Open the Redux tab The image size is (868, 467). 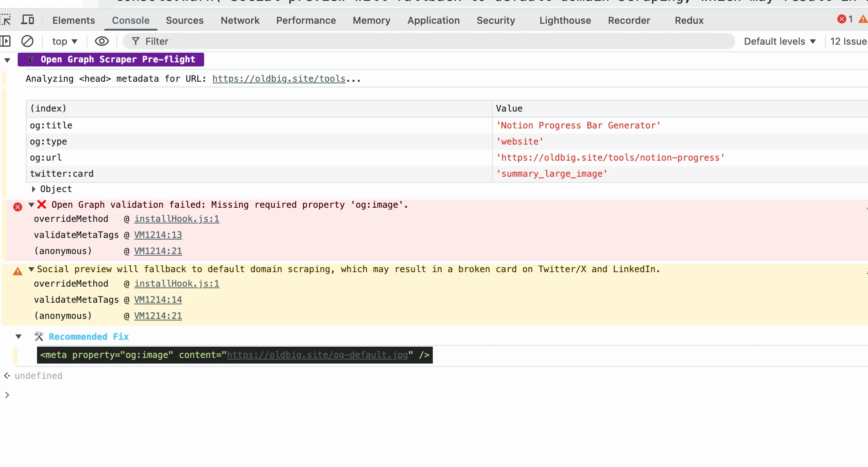689,20
